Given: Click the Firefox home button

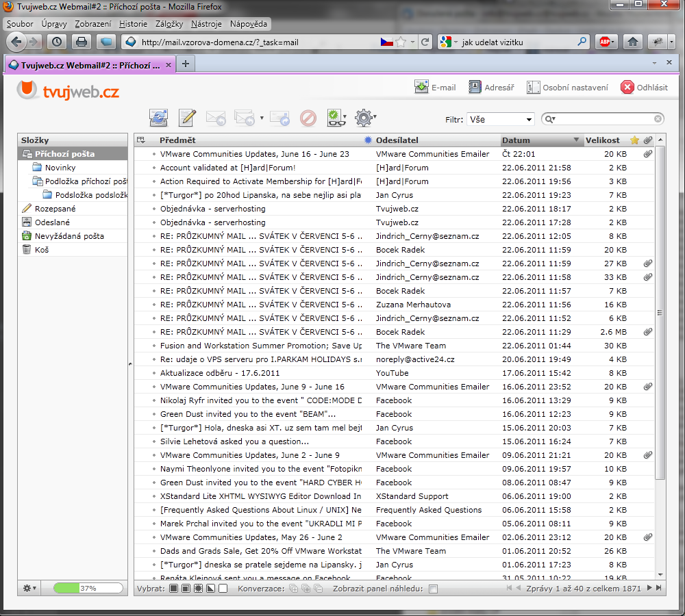Looking at the screenshot, I should click(x=632, y=42).
